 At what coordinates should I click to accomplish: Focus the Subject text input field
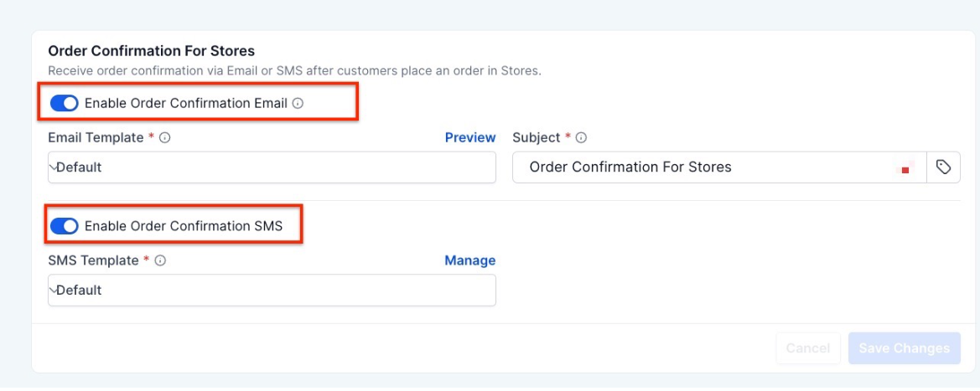click(x=704, y=167)
